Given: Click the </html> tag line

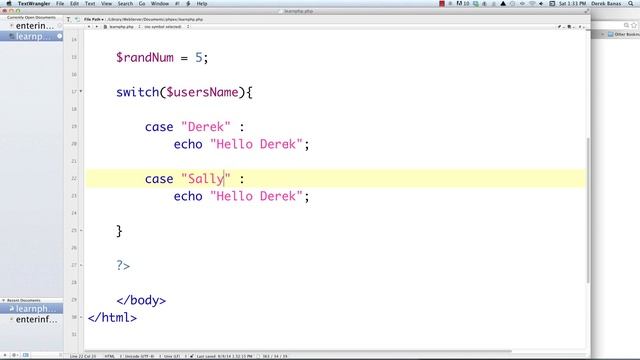Looking at the screenshot, I should (x=112, y=318).
